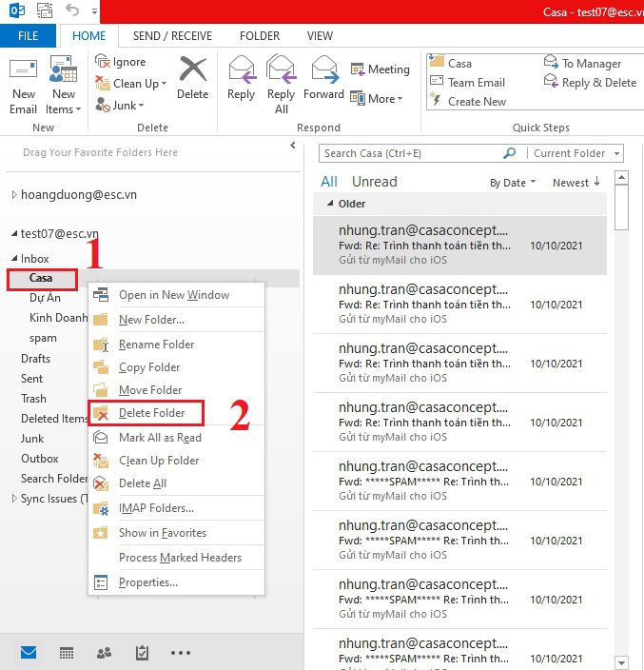Select Reply & Delete quick step
The image size is (644, 670).
tap(590, 83)
